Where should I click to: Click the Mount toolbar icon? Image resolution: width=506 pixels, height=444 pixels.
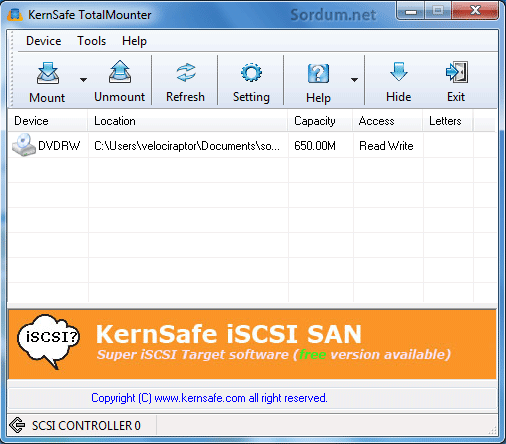[x=48, y=73]
